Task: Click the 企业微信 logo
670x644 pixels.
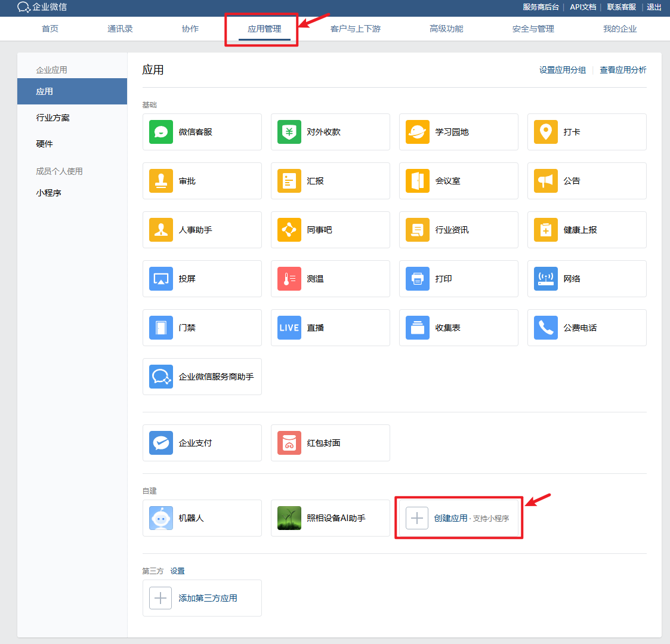Action: [x=42, y=7]
